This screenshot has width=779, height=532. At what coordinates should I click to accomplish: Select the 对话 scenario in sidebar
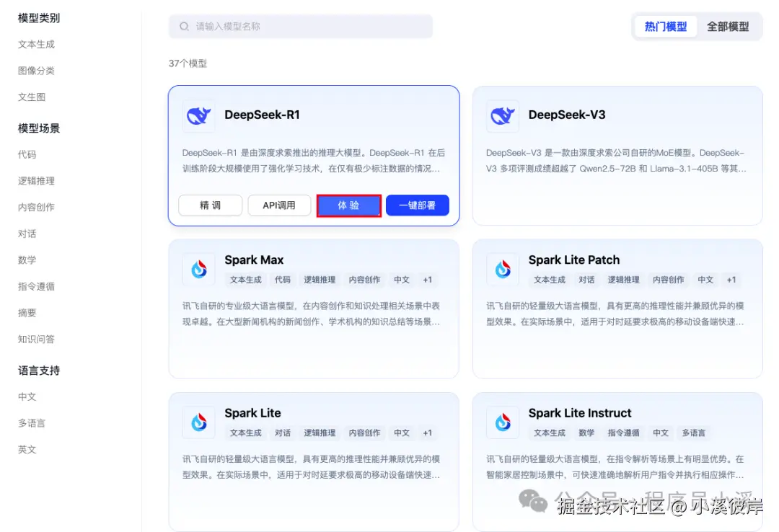(x=27, y=234)
